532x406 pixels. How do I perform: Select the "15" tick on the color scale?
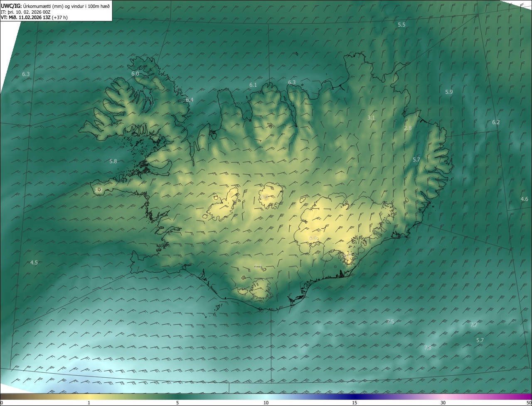click(x=355, y=403)
